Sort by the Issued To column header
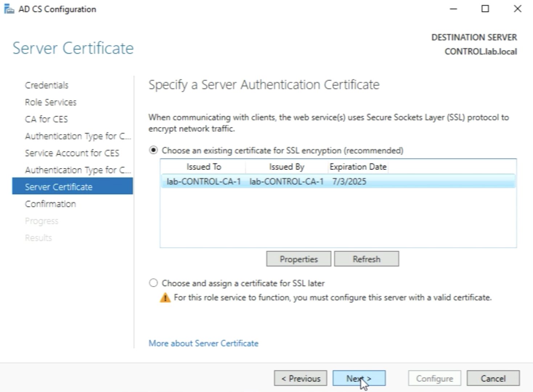 tap(203, 167)
